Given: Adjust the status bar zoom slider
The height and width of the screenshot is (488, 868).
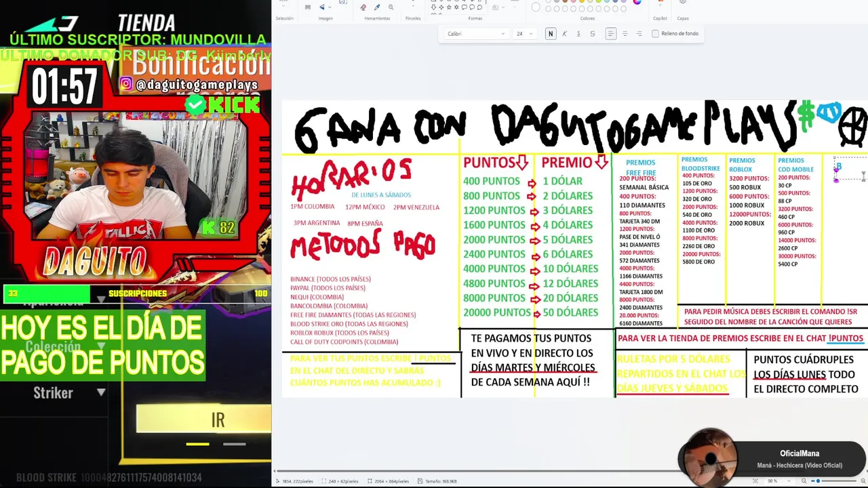Looking at the screenshot, I should point(834,481).
